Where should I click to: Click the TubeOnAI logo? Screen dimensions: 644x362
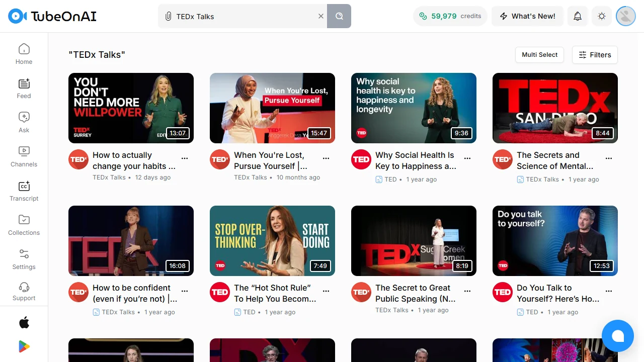point(52,16)
